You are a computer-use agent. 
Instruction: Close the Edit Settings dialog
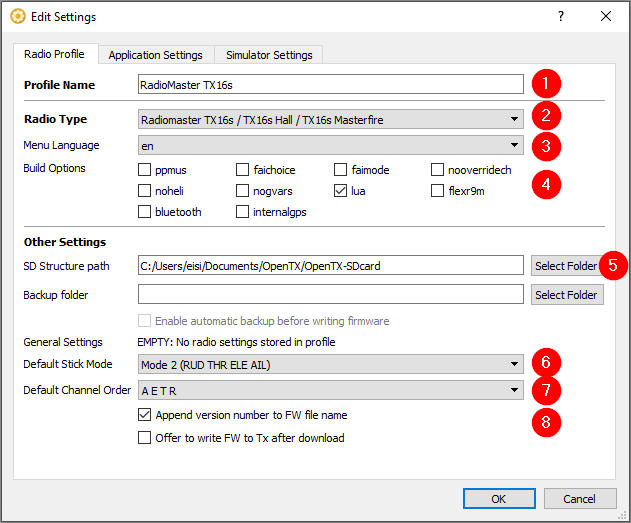click(x=606, y=16)
